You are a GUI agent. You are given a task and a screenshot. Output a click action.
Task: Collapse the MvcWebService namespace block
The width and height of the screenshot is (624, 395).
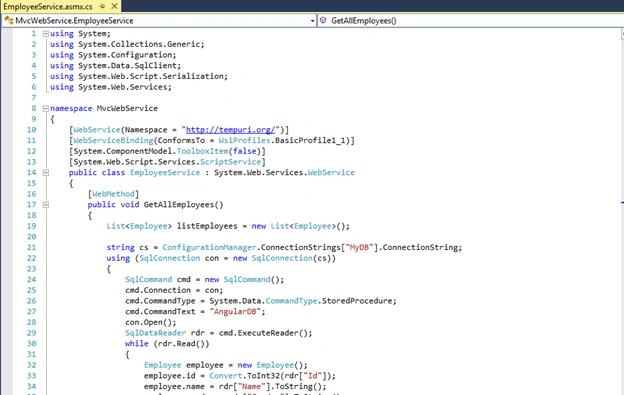coord(45,108)
